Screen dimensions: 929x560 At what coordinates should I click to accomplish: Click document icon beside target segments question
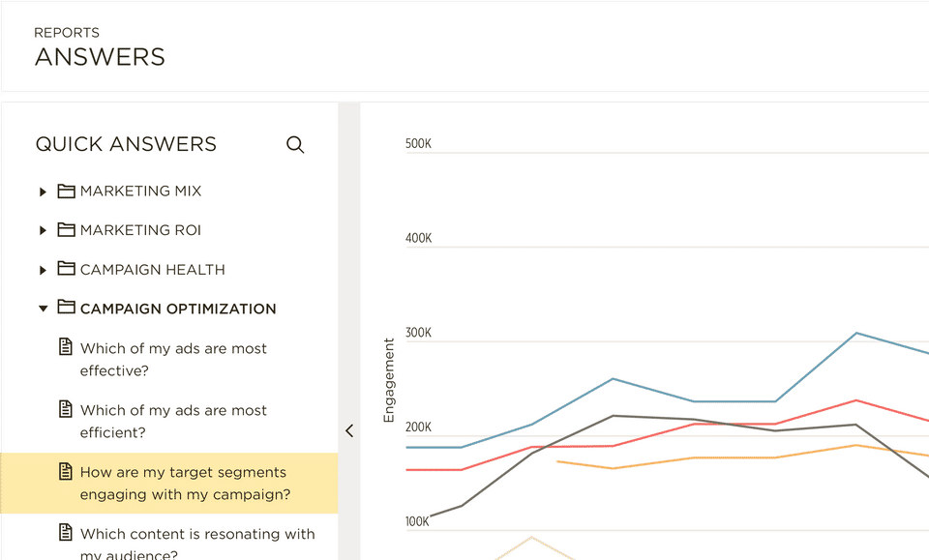[66, 471]
